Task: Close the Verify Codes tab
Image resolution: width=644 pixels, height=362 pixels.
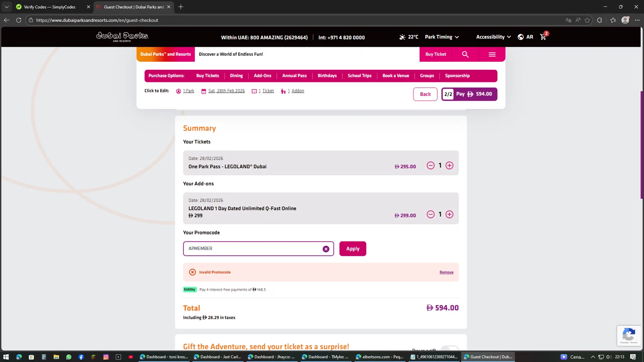Action: 88,7
